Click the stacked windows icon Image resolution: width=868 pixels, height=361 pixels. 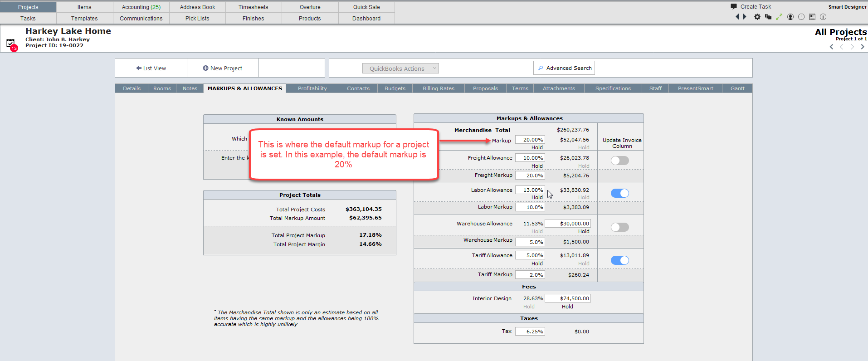tap(768, 17)
